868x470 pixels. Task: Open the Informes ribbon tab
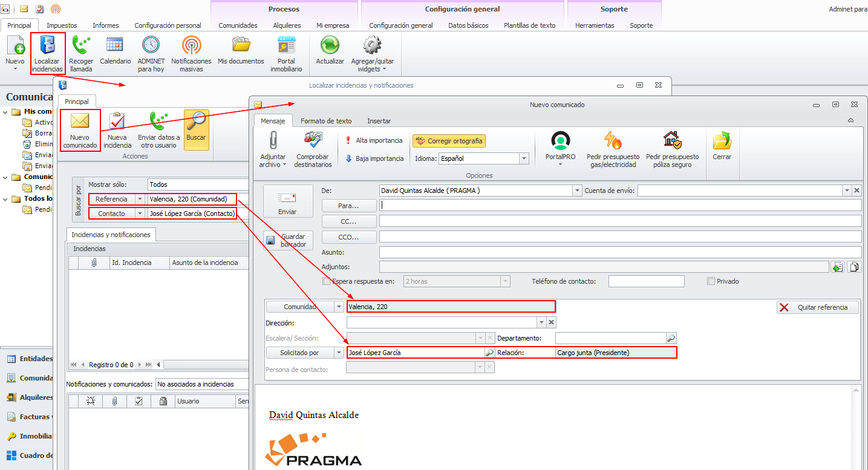pyautogui.click(x=105, y=25)
